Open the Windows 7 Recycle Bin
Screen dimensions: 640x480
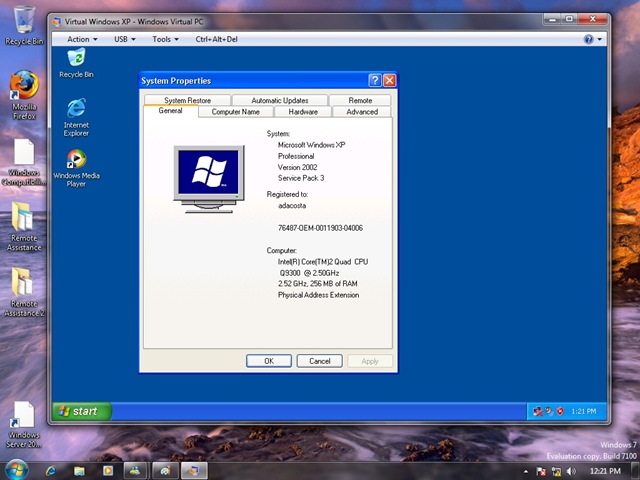[24, 24]
